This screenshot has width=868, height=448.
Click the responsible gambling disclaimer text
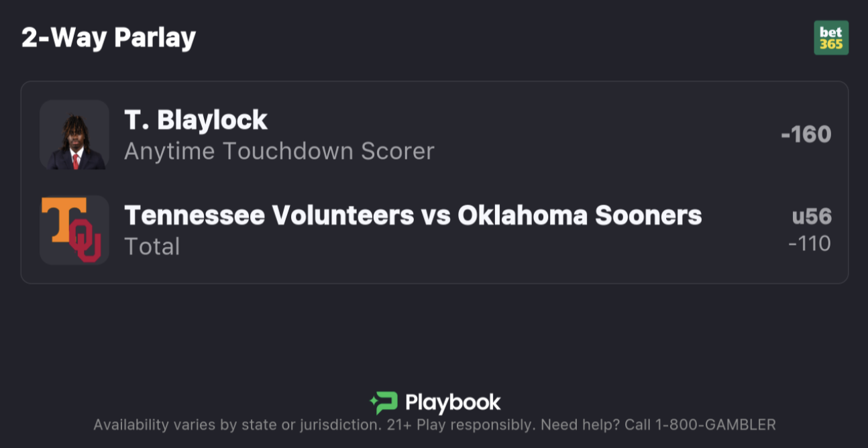[x=434, y=425]
